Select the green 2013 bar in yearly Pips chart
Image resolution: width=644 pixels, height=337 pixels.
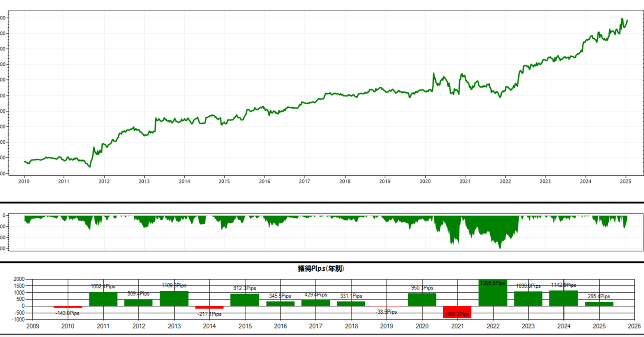point(174,298)
